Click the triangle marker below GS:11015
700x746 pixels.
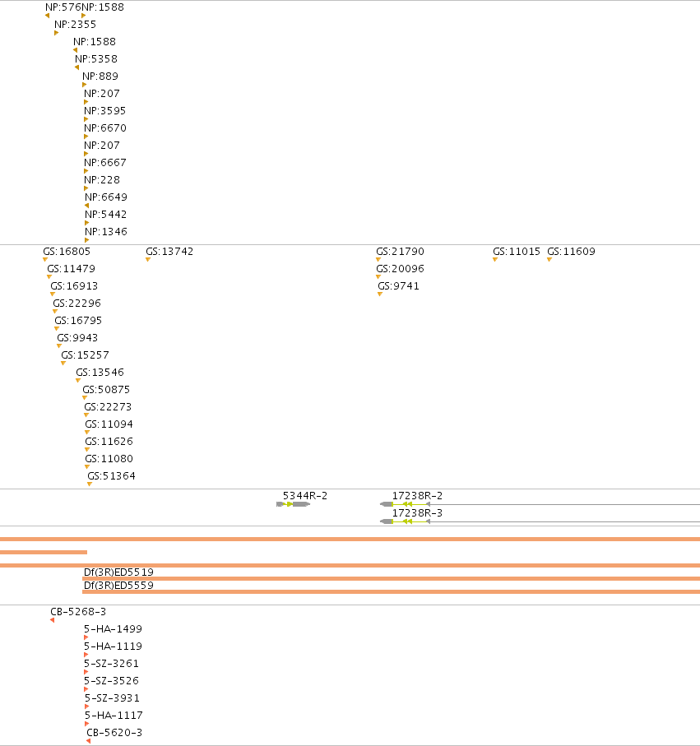click(495, 260)
